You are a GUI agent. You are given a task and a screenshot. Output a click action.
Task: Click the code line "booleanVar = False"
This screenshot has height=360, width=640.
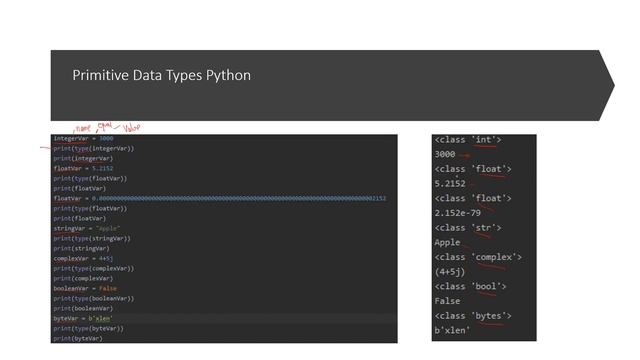tap(85, 288)
